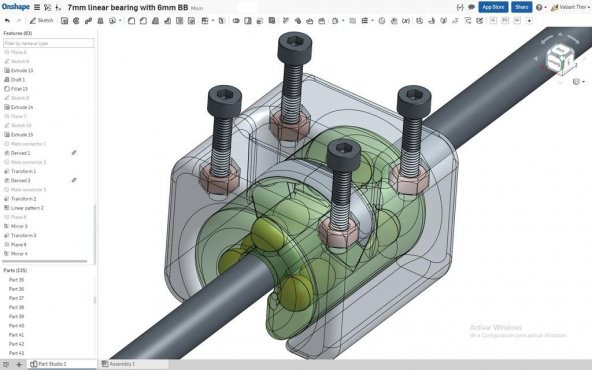Click the App Store button
The image size is (592, 370).
pyautogui.click(x=493, y=7)
